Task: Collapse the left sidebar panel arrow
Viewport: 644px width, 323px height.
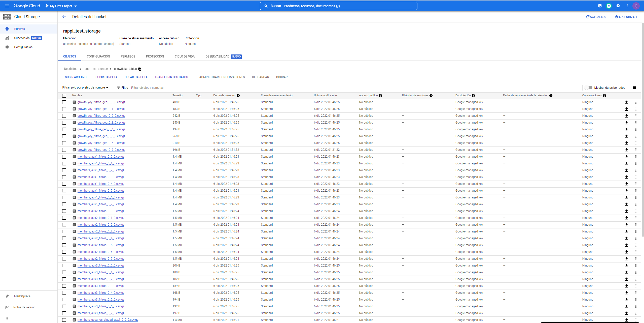Action: (7, 318)
